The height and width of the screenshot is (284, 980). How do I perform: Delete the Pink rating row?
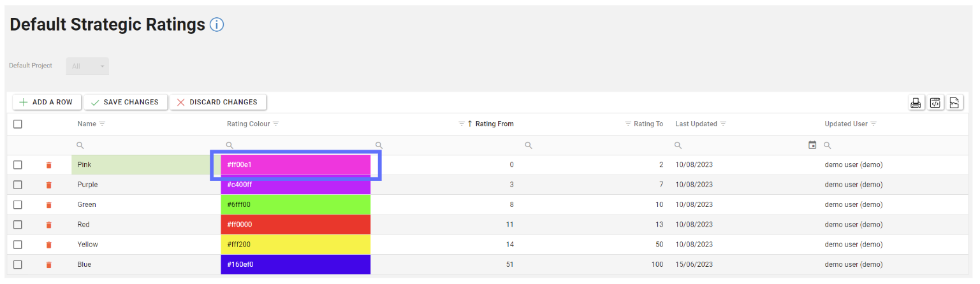pos(49,165)
